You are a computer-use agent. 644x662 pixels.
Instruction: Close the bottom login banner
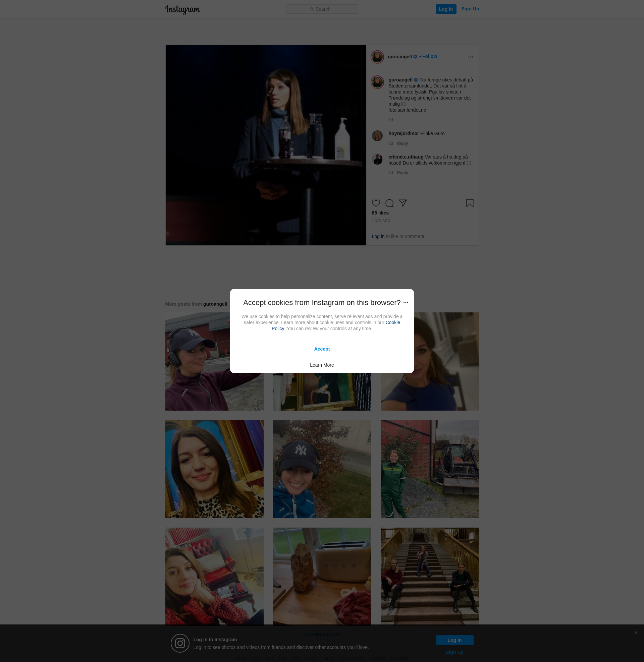pyautogui.click(x=636, y=633)
